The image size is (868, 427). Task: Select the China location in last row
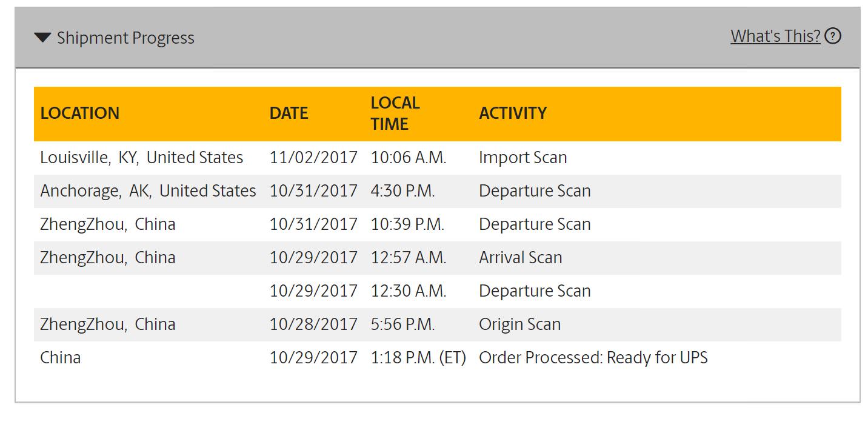(61, 358)
